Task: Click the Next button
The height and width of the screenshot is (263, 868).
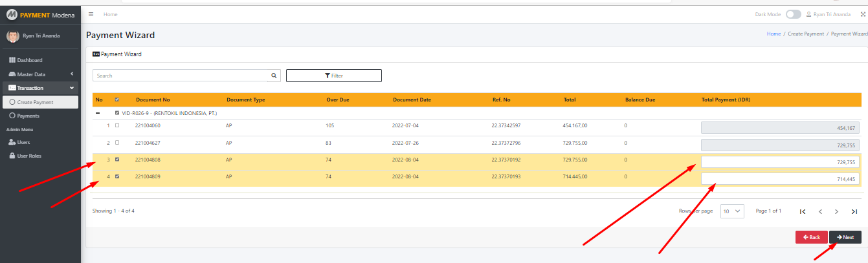Action: point(845,237)
